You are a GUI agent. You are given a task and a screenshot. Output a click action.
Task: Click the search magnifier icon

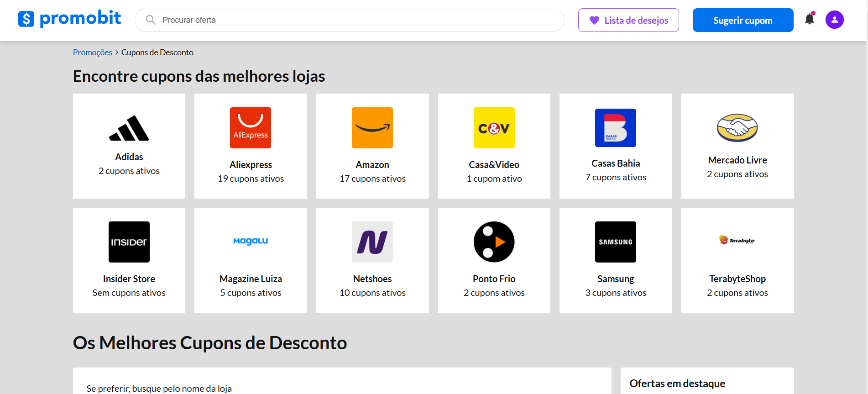[x=151, y=20]
